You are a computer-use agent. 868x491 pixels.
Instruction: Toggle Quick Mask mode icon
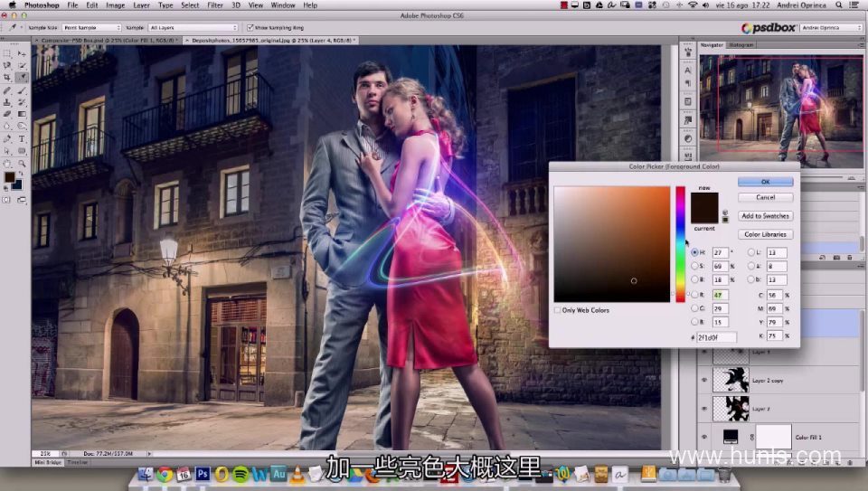(x=7, y=200)
